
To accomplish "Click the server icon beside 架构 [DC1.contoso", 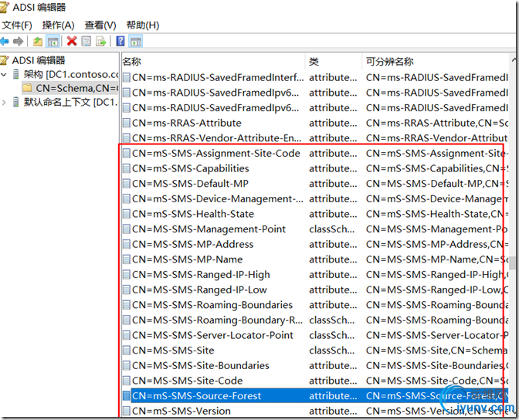I will (x=16, y=74).
